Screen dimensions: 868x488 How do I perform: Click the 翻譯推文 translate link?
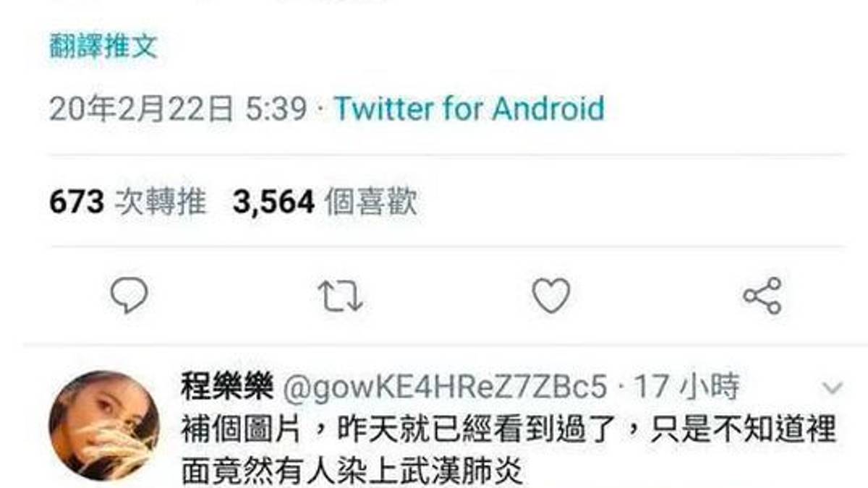coord(103,47)
